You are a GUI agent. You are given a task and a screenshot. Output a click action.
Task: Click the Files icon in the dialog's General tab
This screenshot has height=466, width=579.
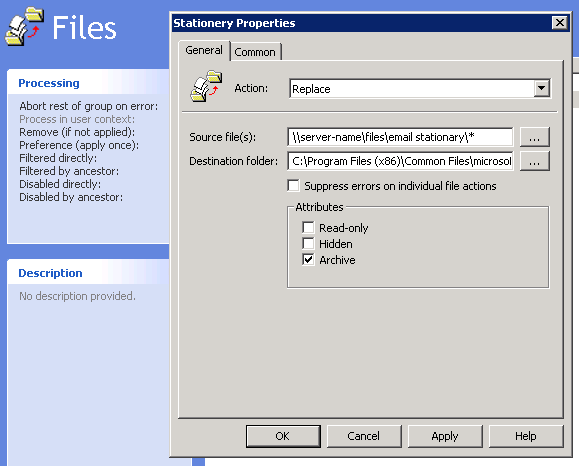pos(206,86)
